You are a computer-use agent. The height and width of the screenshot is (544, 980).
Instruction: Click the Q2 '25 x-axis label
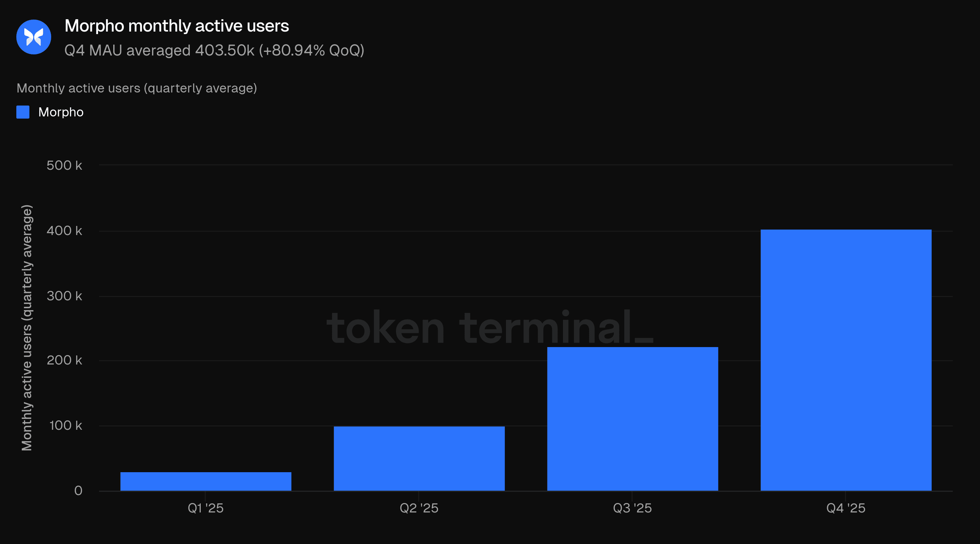tap(419, 508)
